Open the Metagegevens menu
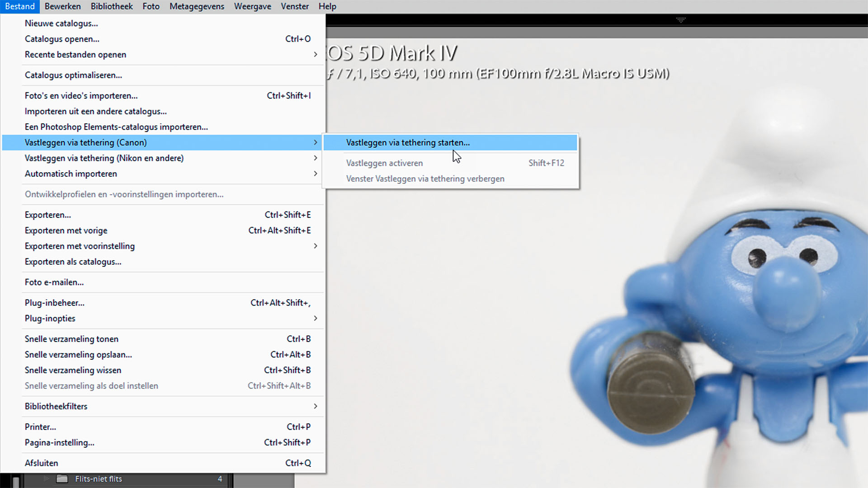Viewport: 868px width, 488px height. [197, 6]
